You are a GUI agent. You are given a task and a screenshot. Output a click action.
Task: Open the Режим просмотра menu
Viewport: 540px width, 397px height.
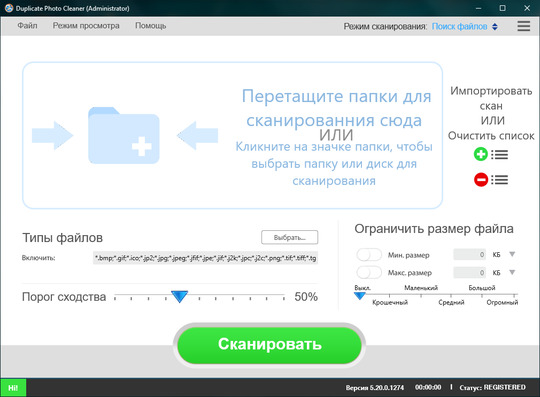[86, 26]
